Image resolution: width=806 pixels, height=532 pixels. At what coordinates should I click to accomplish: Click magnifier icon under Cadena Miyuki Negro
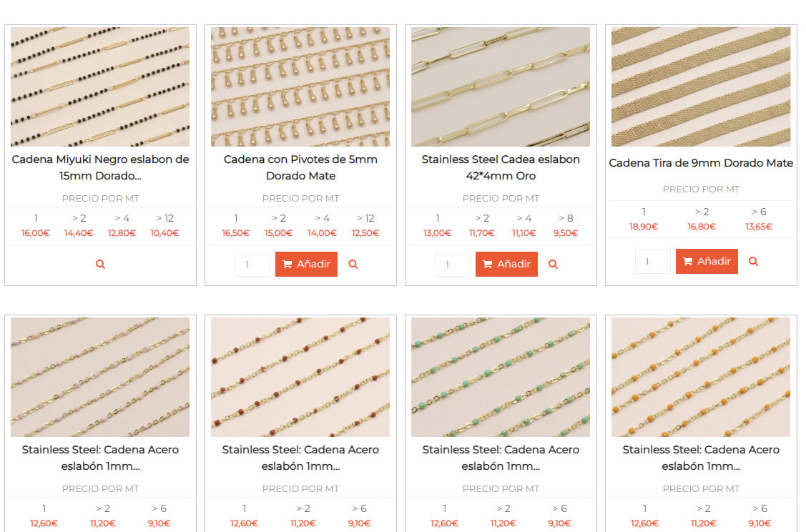100,264
